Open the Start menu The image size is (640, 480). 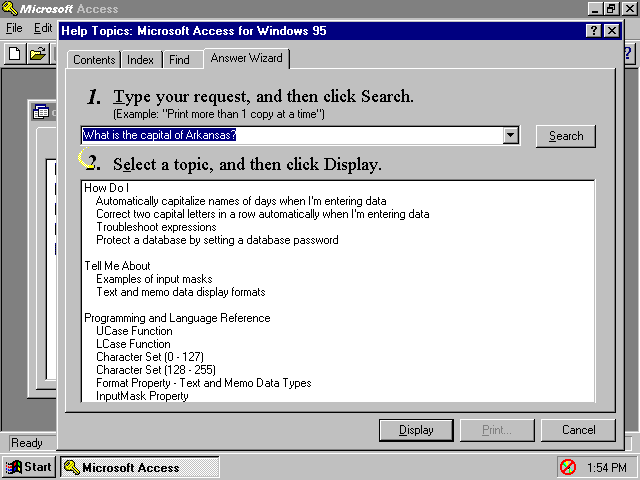click(29, 467)
